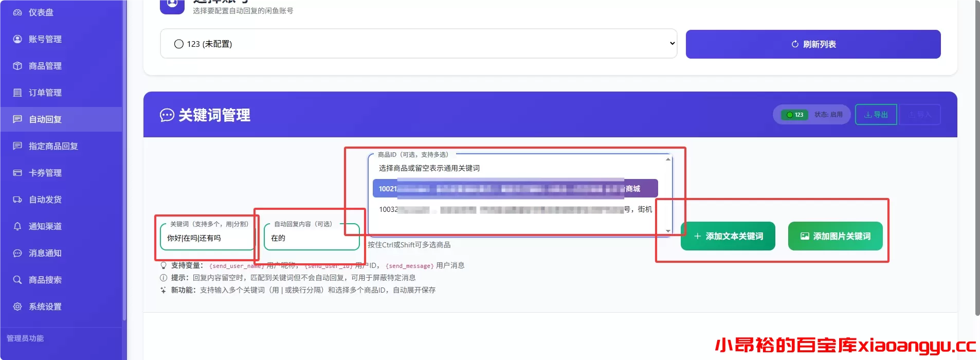Click the 卡券管理 card icon
This screenshot has height=360, width=980.
17,173
